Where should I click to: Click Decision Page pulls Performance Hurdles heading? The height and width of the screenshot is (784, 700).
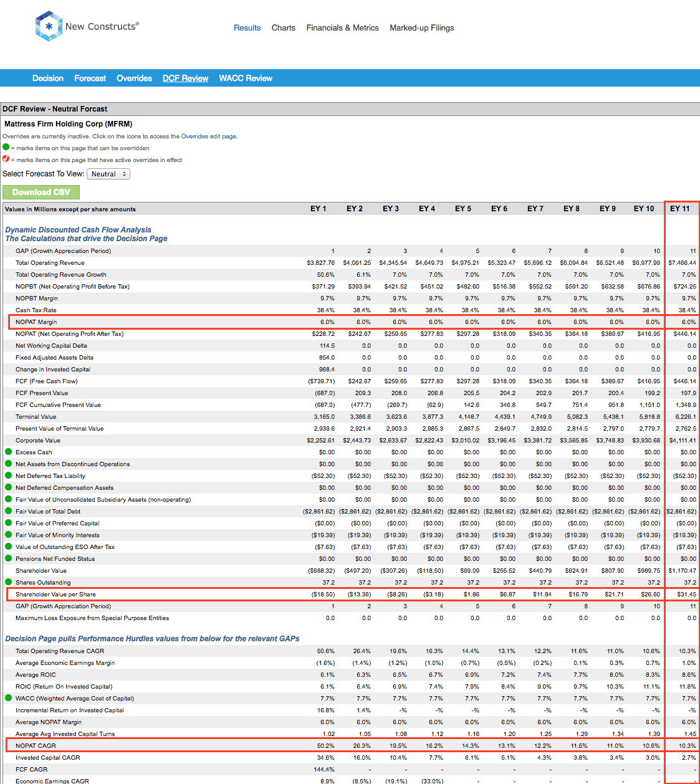pyautogui.click(x=152, y=639)
